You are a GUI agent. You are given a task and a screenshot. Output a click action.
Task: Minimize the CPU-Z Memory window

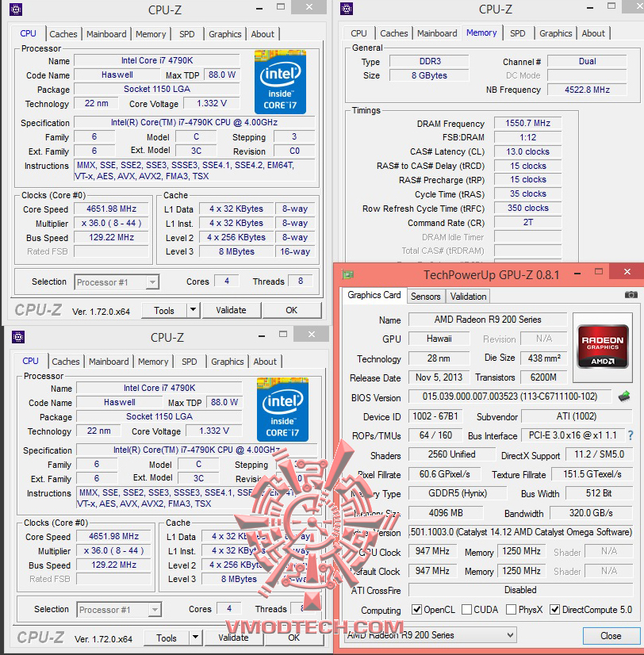[591, 7]
